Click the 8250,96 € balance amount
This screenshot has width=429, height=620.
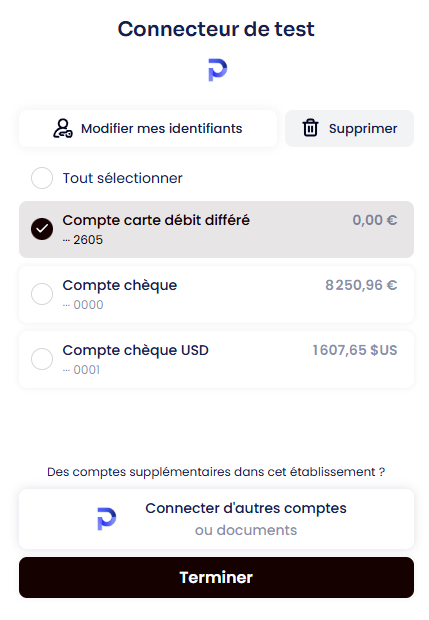[361, 285]
